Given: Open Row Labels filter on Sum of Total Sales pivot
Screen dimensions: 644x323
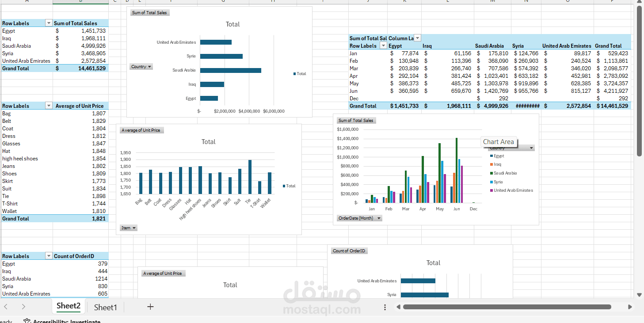Looking at the screenshot, I should click(x=49, y=23).
